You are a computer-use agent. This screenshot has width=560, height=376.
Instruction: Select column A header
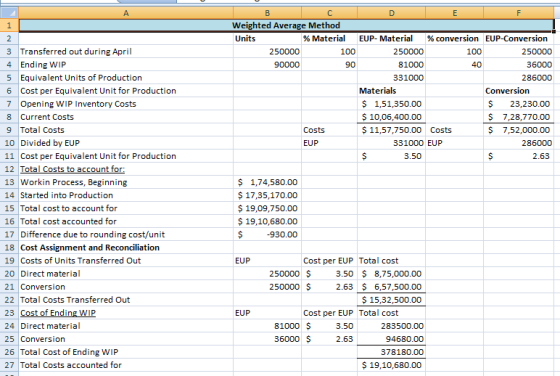tap(126, 13)
